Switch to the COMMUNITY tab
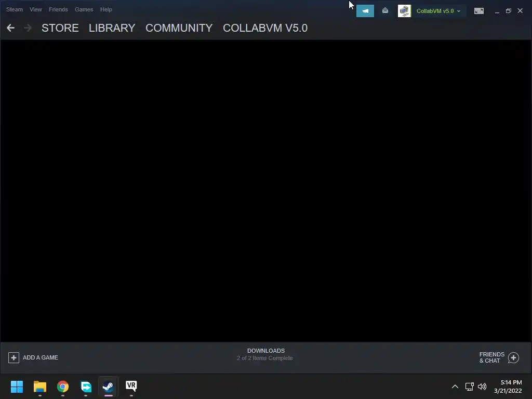This screenshot has width=532, height=399. [x=179, y=28]
